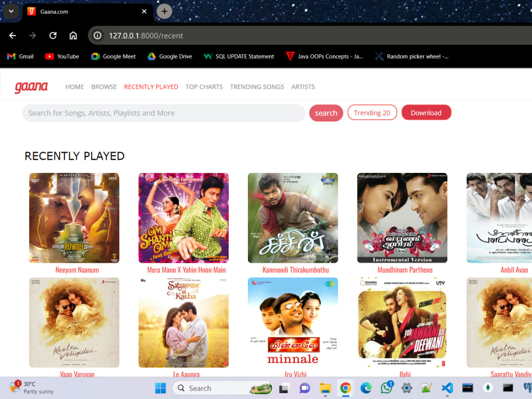Click Neeyum Naanum song title
Viewport: 532px width, 399px height.
click(77, 270)
